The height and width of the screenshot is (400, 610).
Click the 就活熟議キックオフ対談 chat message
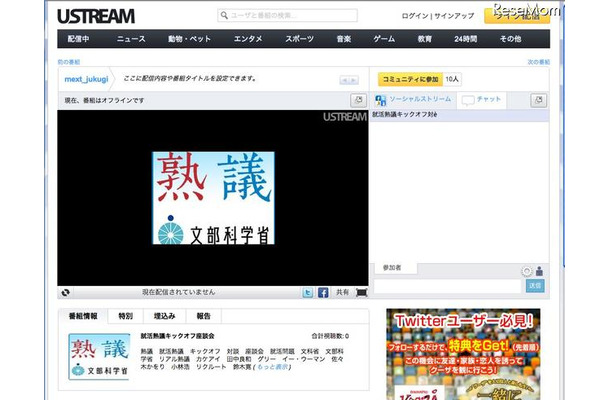[405, 115]
